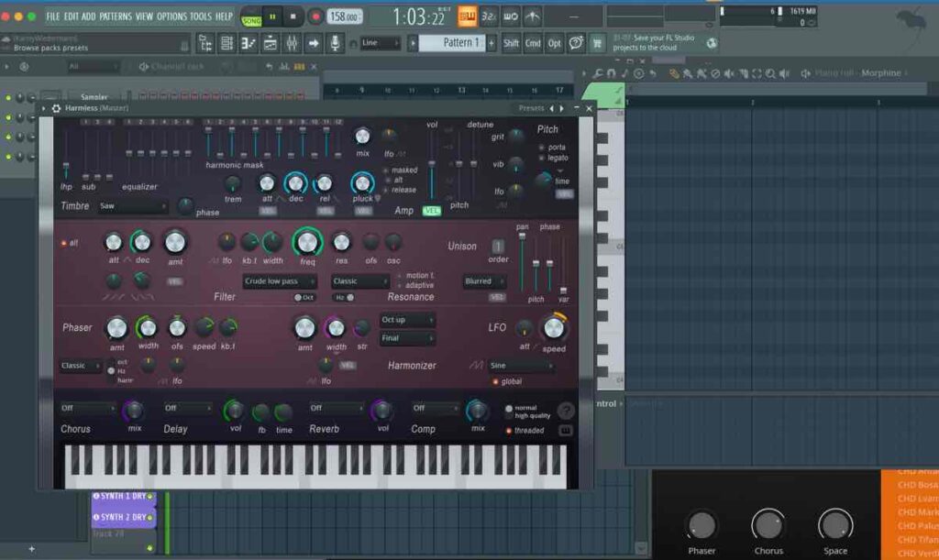This screenshot has width=939, height=560.
Task: Open the Final harmonizer dropdown
Action: point(406,338)
